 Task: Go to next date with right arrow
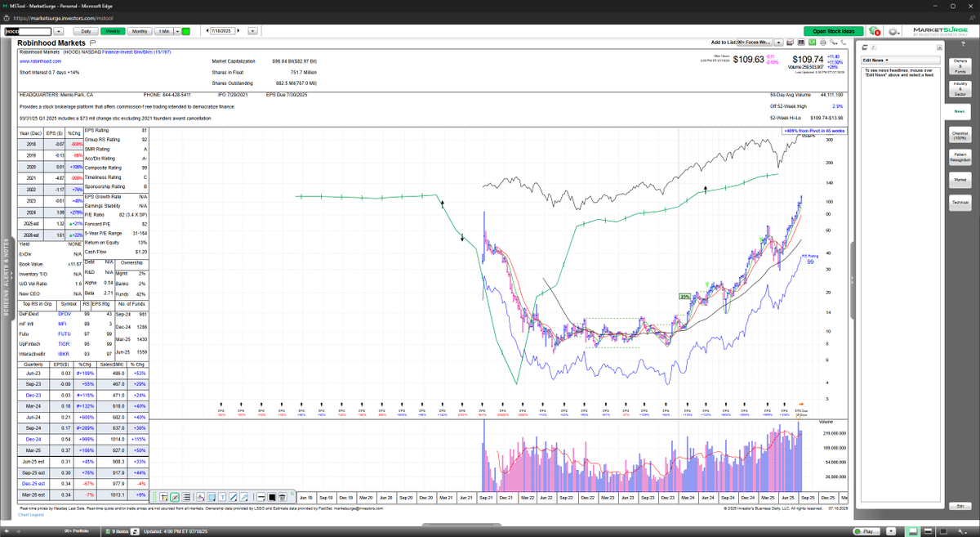238,31
